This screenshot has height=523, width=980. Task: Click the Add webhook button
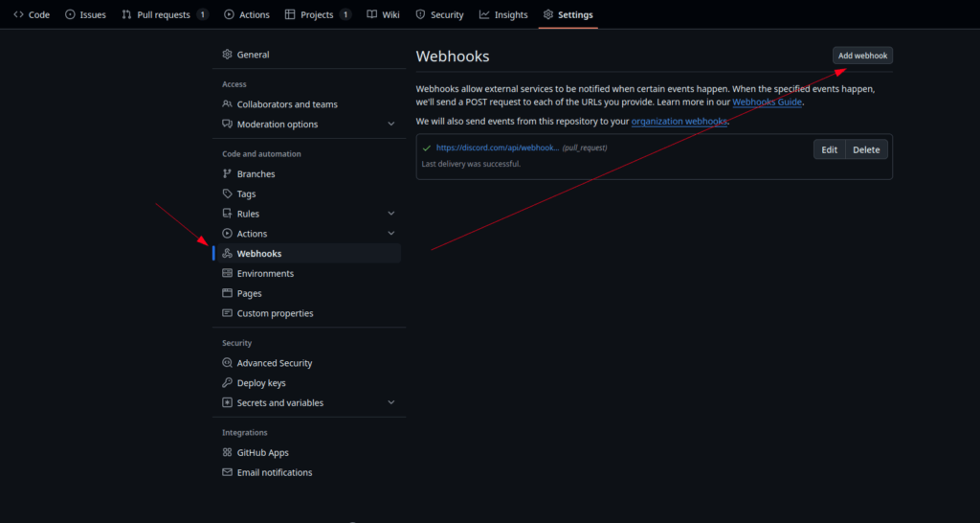(862, 56)
